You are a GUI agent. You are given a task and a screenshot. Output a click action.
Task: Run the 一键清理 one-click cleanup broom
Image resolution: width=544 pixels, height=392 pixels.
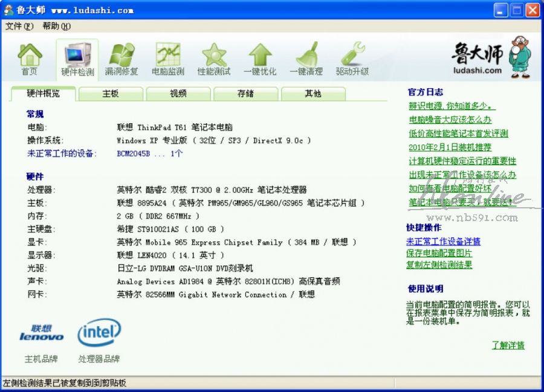tap(306, 59)
